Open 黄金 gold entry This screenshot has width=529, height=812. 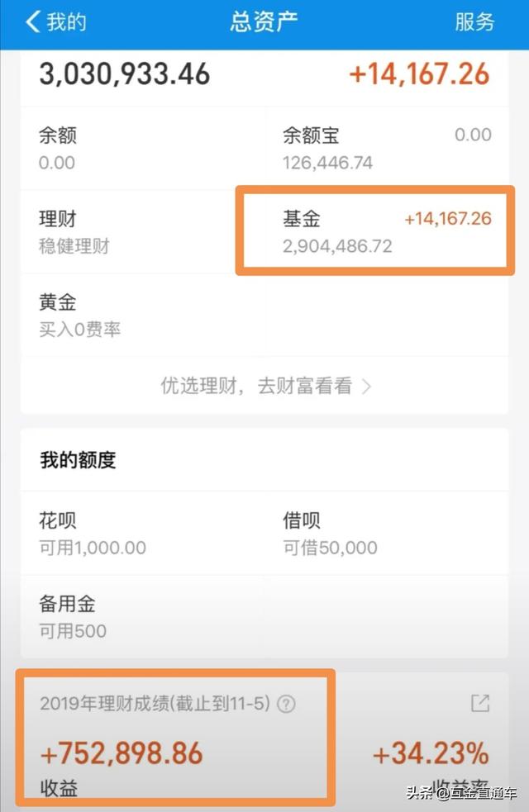(142, 316)
